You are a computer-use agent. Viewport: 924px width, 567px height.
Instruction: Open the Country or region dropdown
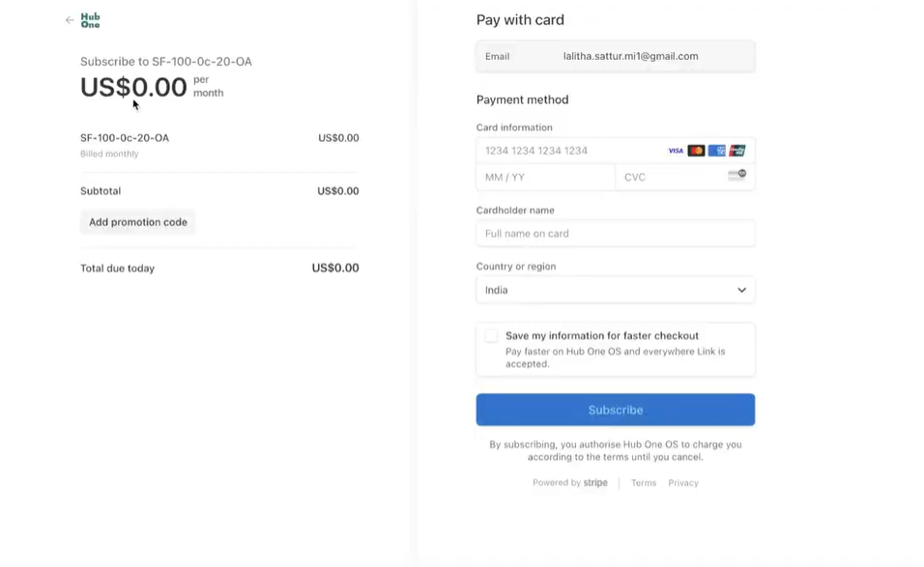[x=615, y=290]
